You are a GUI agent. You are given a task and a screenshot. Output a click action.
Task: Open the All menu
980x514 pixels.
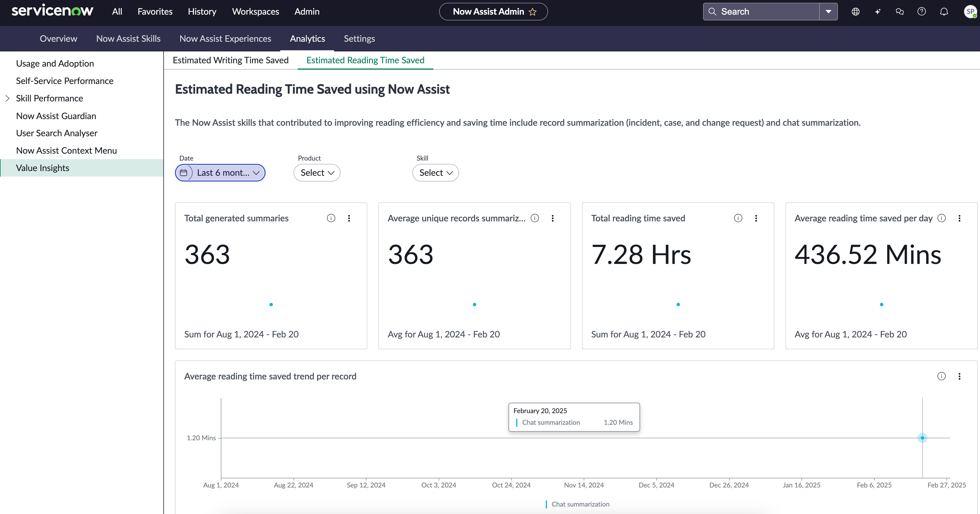click(x=117, y=12)
